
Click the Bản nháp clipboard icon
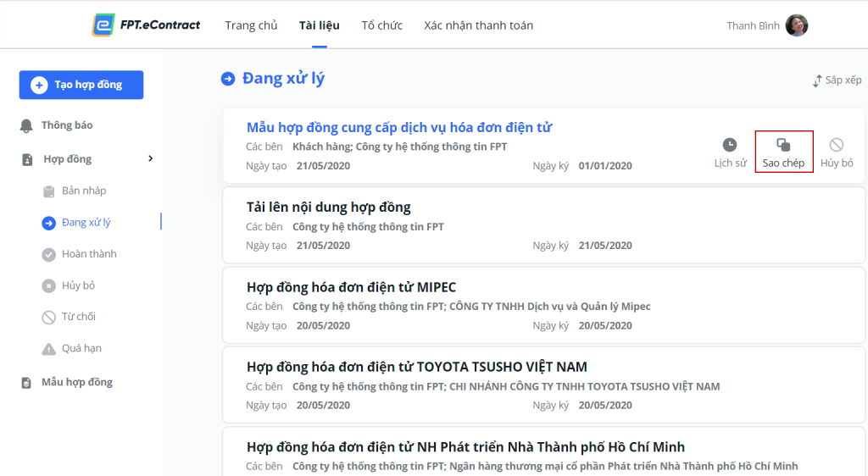tap(48, 191)
